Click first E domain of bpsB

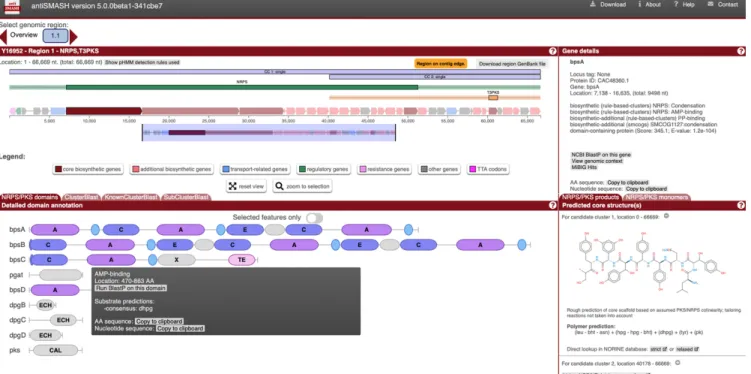click(175, 245)
